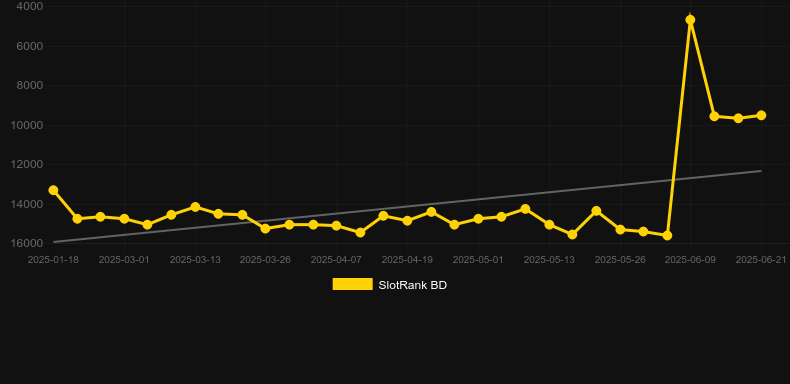Click the 10000 y-axis label
Image resolution: width=790 pixels, height=384 pixels.
pyautogui.click(x=27, y=125)
